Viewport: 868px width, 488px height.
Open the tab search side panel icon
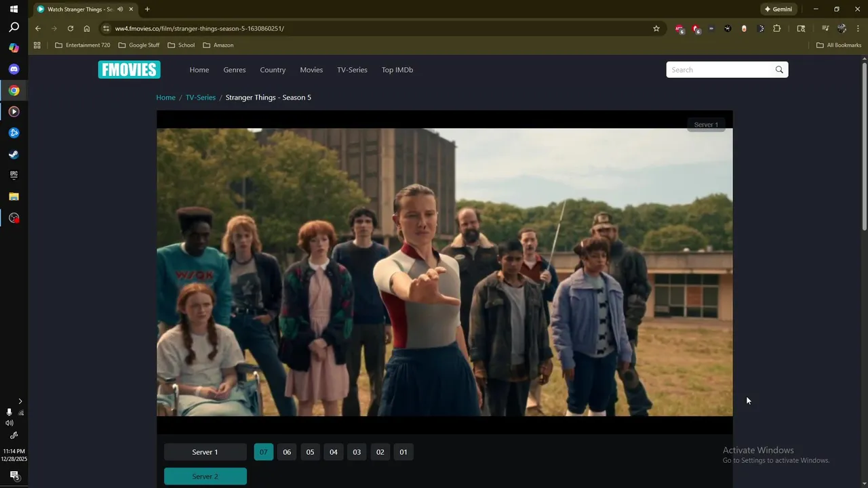[x=801, y=28]
